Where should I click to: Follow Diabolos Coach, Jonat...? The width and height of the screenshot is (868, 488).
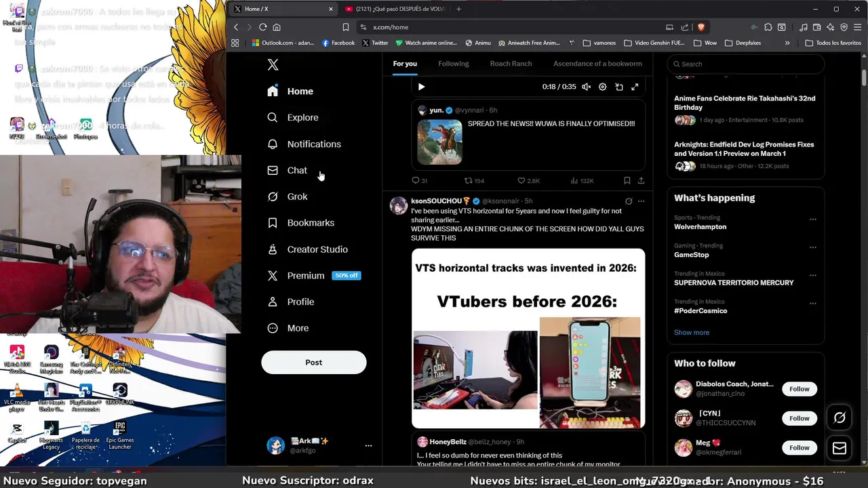click(x=799, y=389)
